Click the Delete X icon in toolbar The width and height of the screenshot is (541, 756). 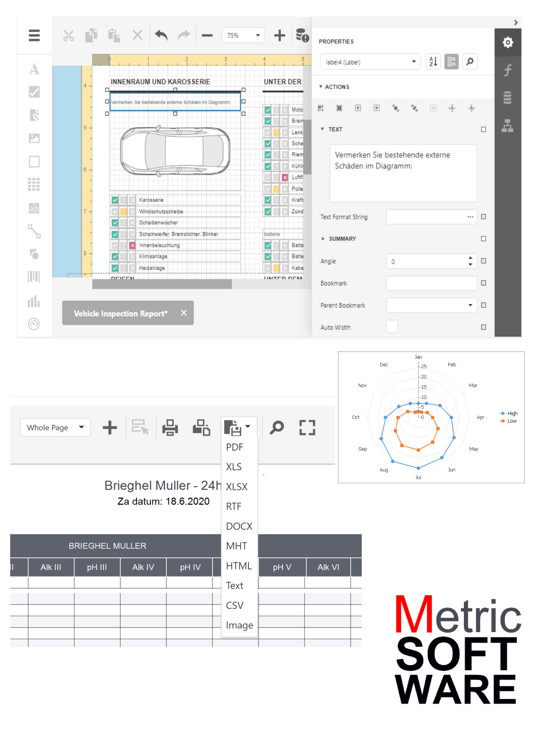(x=137, y=35)
